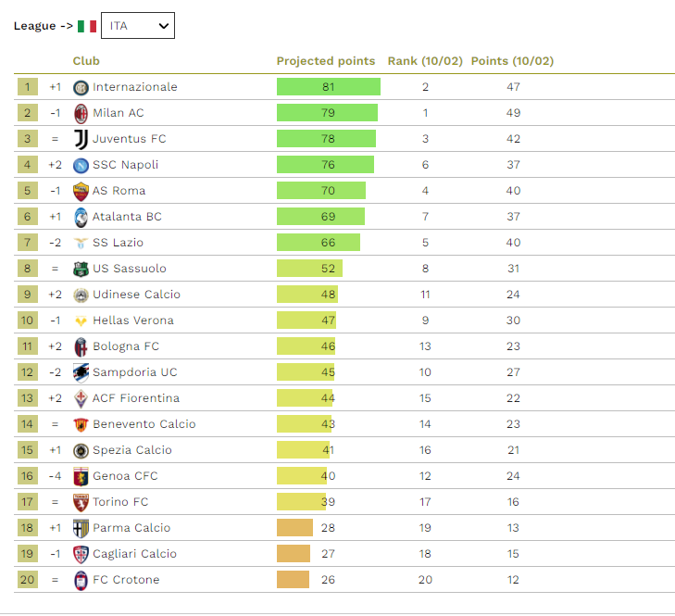675x616 pixels.
Task: Select the Juventus FC crest icon
Action: [x=81, y=139]
